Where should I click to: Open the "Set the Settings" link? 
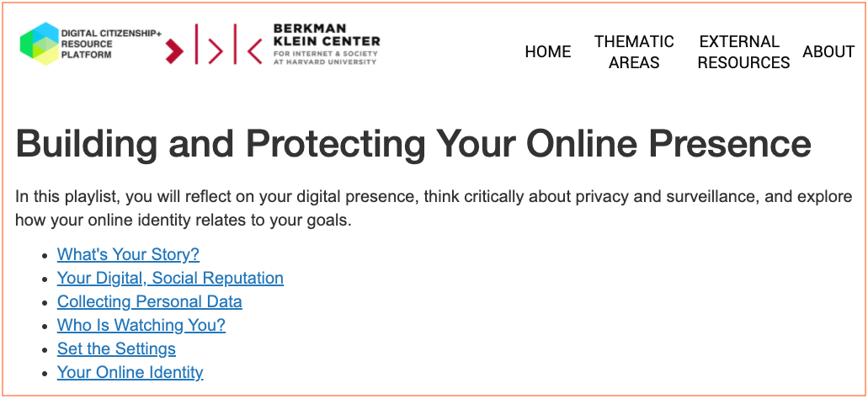[116, 348]
